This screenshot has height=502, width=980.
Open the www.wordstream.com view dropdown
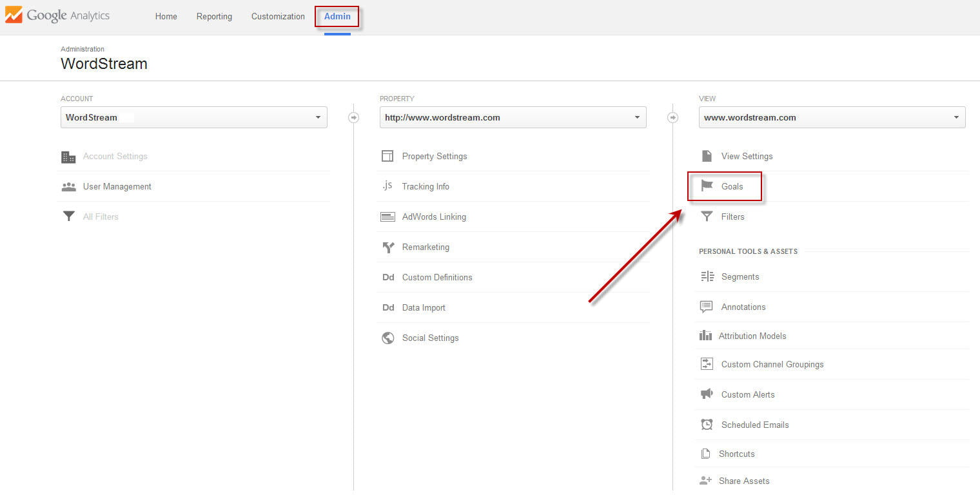click(832, 117)
